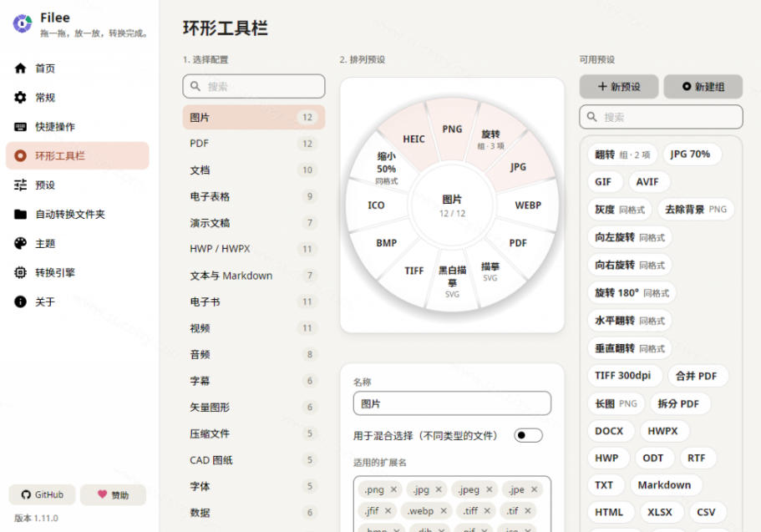The image size is (761, 532).
Task: Click the folder icon beside 自动转换文件夹
Action: [x=20, y=214]
